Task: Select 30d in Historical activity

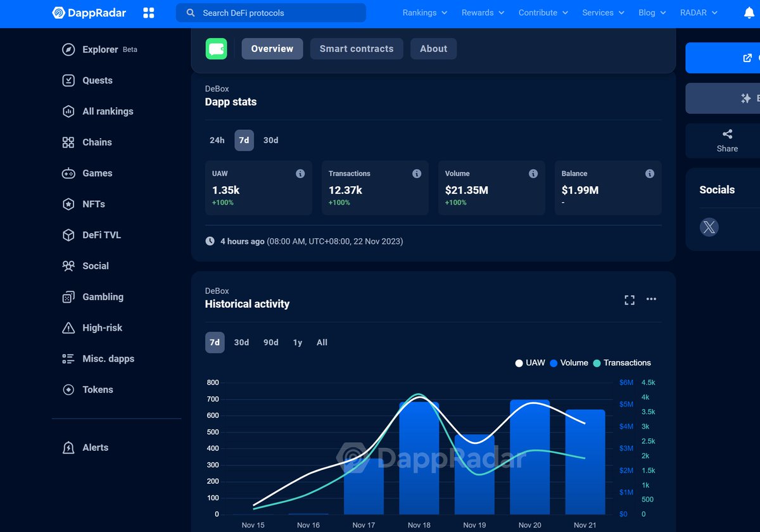Action: [241, 343]
